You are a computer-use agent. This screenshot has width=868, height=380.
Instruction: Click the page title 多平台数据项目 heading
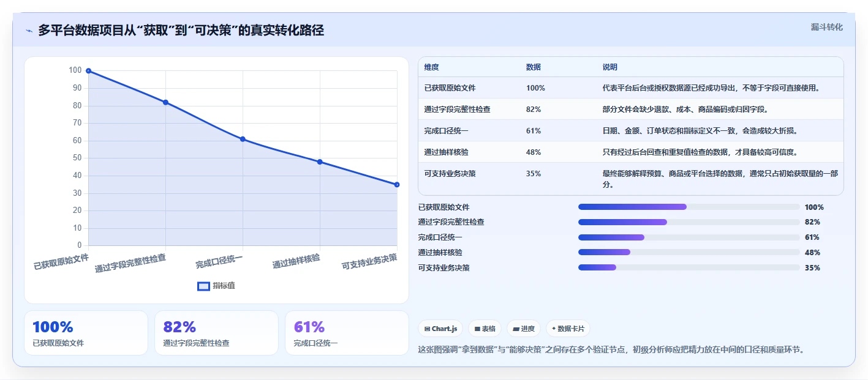[x=181, y=30]
